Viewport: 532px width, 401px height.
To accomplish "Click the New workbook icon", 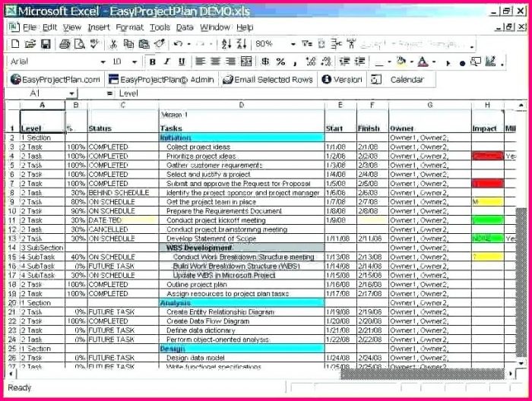I will click(15, 44).
